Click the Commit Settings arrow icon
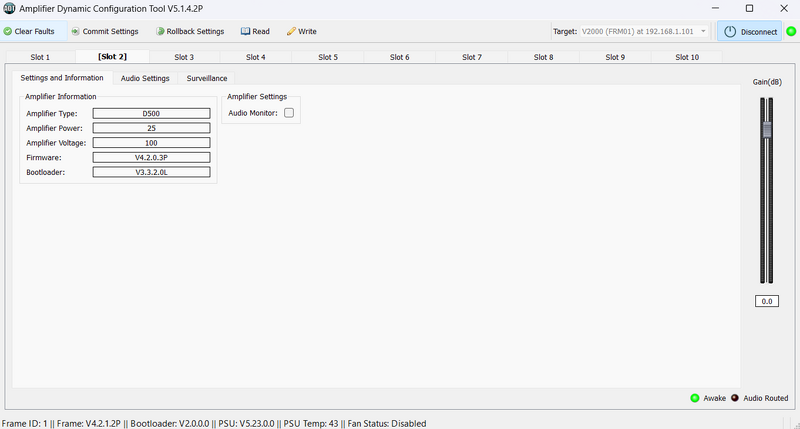The width and height of the screenshot is (800, 429). [76, 31]
